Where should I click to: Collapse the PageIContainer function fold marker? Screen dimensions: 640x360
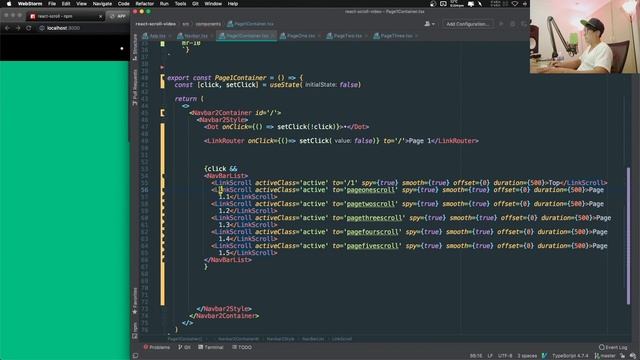coord(162,77)
